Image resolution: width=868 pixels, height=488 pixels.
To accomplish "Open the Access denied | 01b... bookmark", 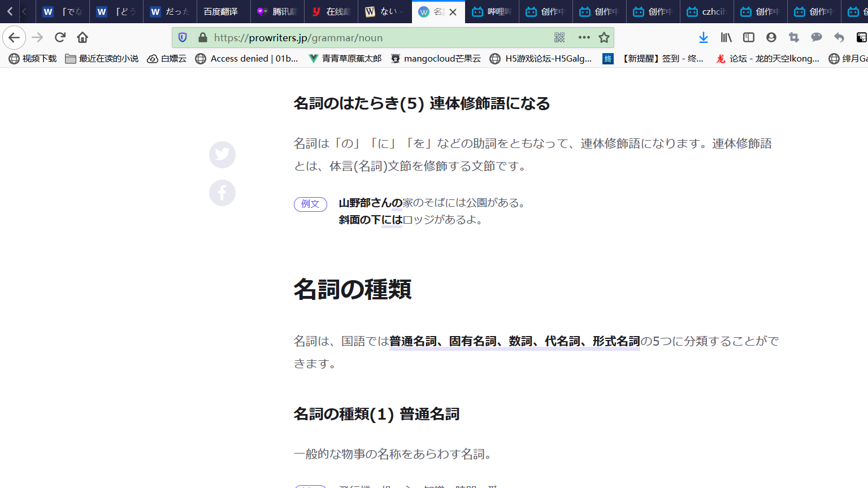I will 246,59.
